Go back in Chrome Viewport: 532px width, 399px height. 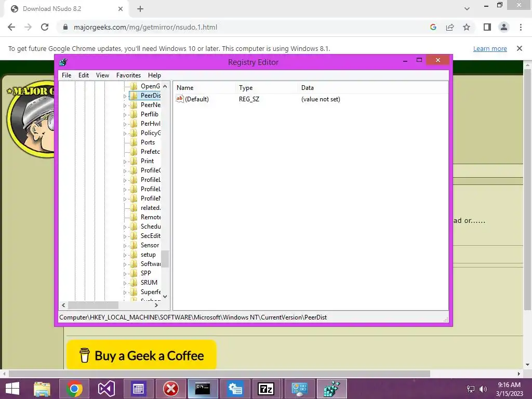[11, 27]
